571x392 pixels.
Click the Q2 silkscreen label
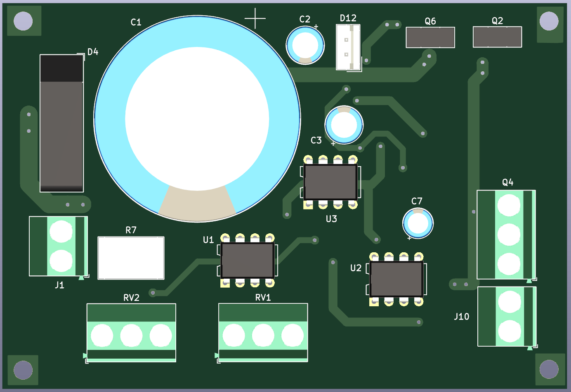click(498, 21)
